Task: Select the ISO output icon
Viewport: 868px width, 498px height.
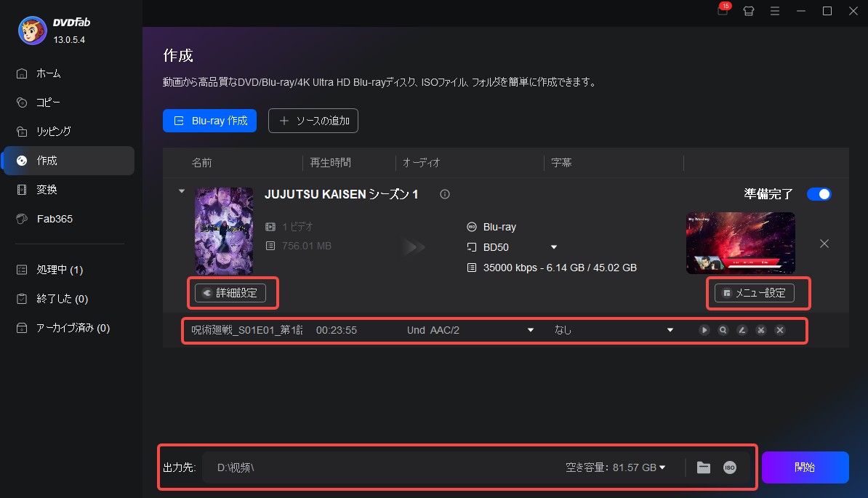Action: 729,467
